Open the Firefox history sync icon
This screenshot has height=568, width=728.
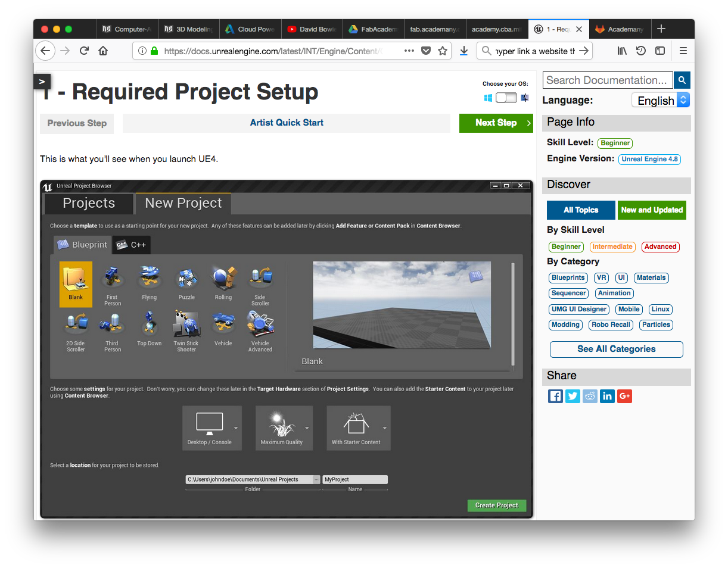[641, 51]
